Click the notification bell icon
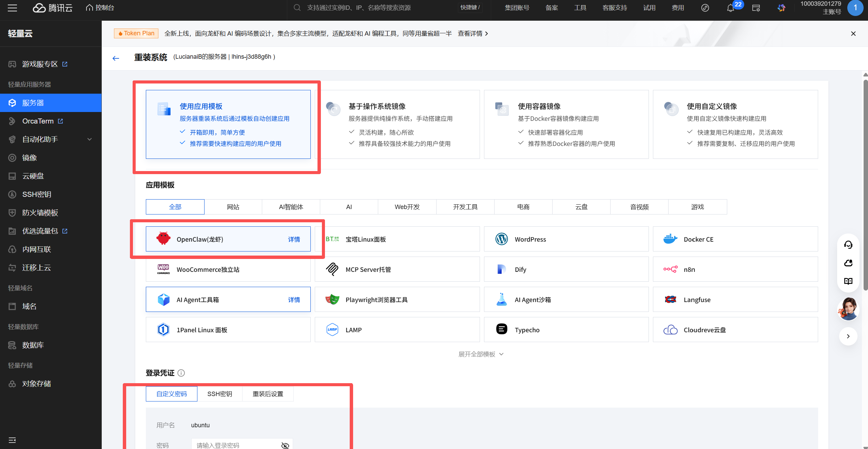The width and height of the screenshot is (868, 449). [731, 8]
